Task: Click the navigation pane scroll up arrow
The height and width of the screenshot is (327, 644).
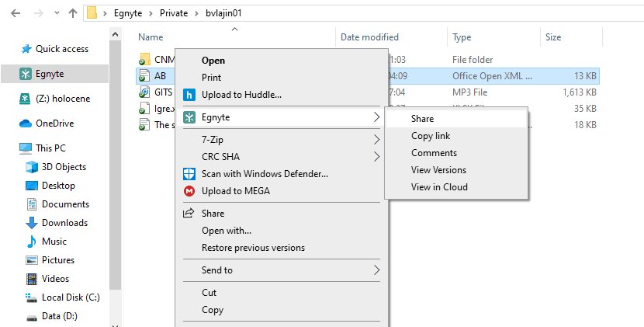Action: pos(115,34)
